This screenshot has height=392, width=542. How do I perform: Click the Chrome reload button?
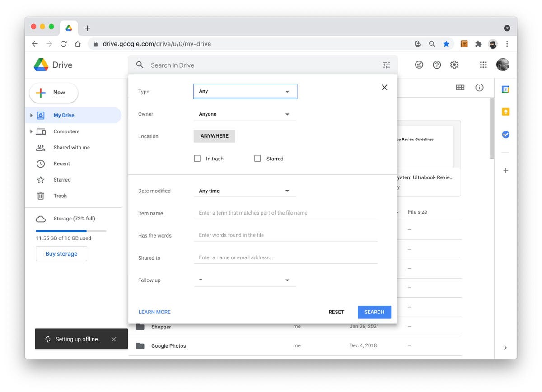[63, 44]
